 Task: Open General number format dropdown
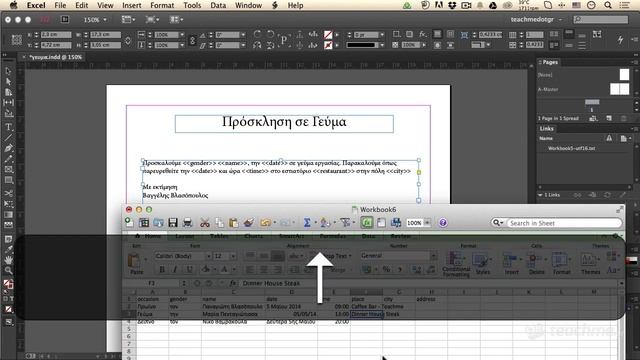(x=434, y=256)
